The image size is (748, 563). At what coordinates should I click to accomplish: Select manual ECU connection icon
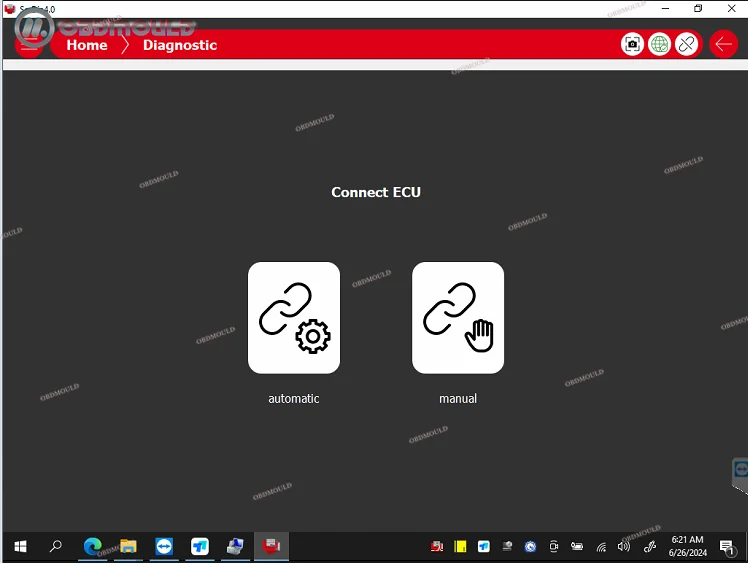click(x=458, y=318)
